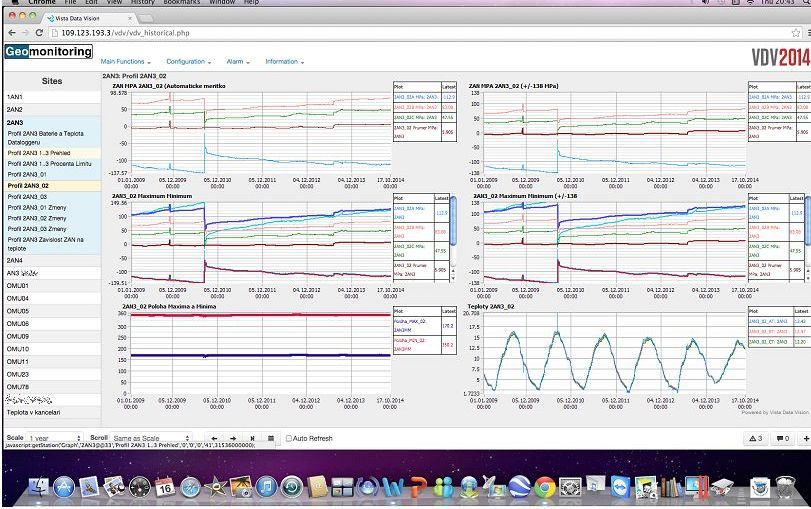The image size is (811, 509).
Task: Jump to the latest data with skip-to-end button
Action: (x=252, y=438)
